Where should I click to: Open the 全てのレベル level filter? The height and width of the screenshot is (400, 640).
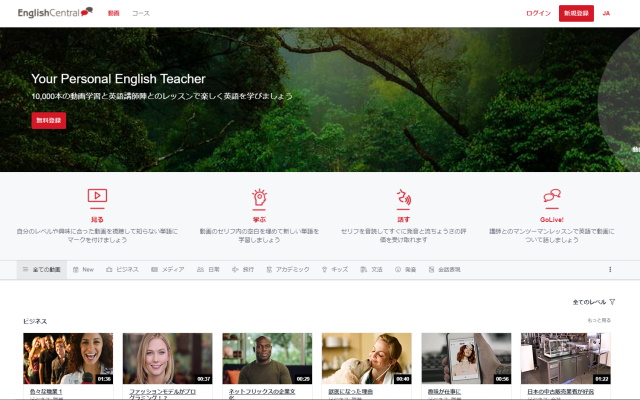(x=594, y=302)
